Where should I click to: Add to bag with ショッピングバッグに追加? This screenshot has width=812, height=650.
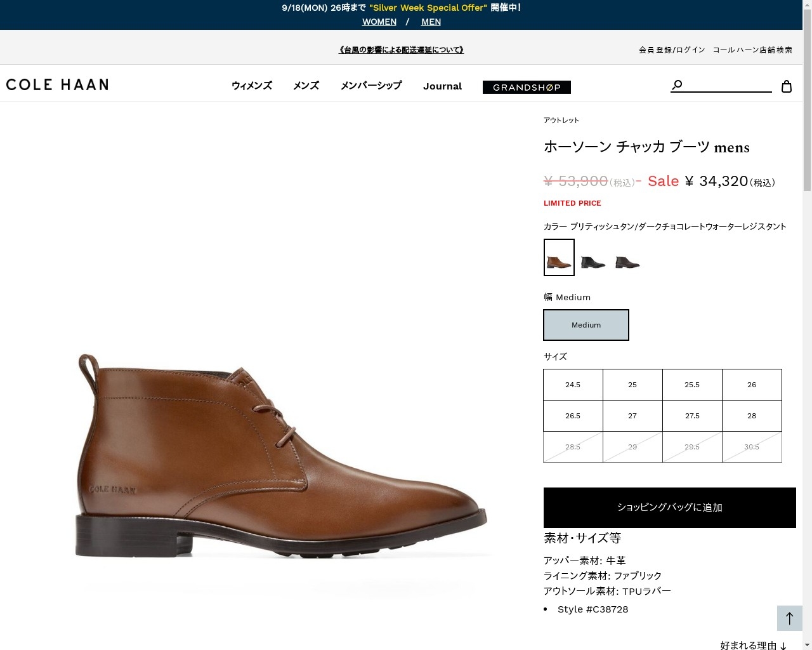click(x=670, y=508)
